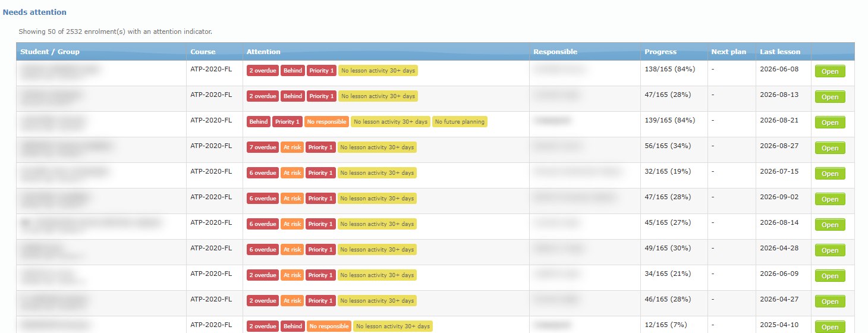Open the enrolment with last lesson 2025-04-10
Image resolution: width=868 pixels, height=333 pixels.
click(x=830, y=327)
